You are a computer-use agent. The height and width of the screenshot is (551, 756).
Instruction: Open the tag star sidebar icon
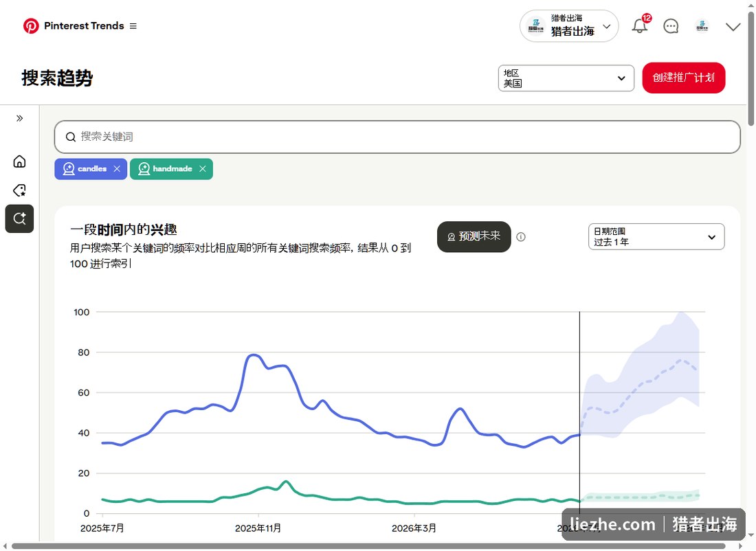(20, 190)
